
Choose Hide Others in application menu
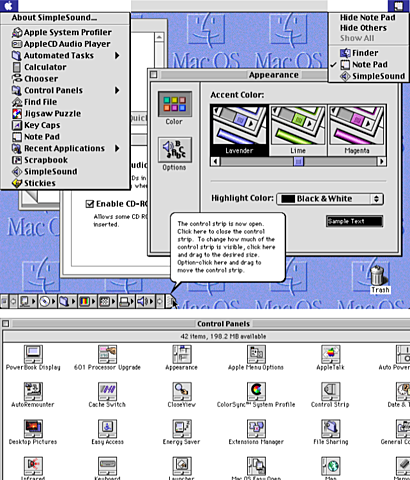[368, 28]
